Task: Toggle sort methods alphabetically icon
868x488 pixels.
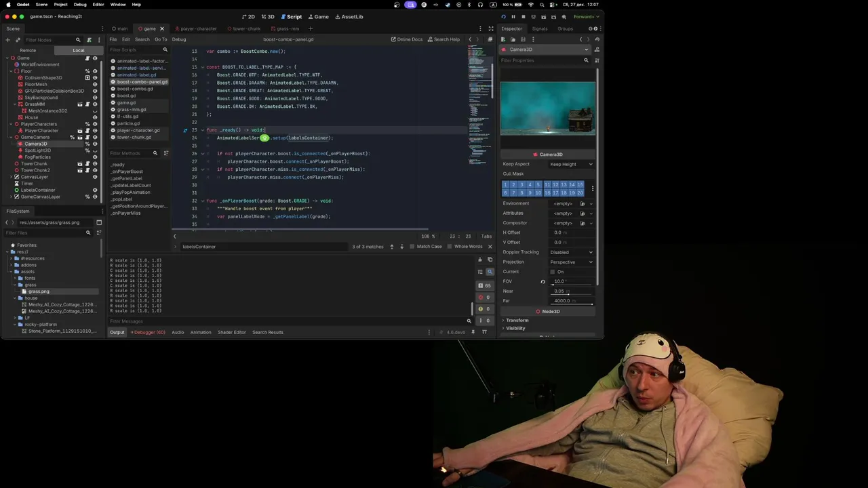Action: pyautogui.click(x=166, y=153)
